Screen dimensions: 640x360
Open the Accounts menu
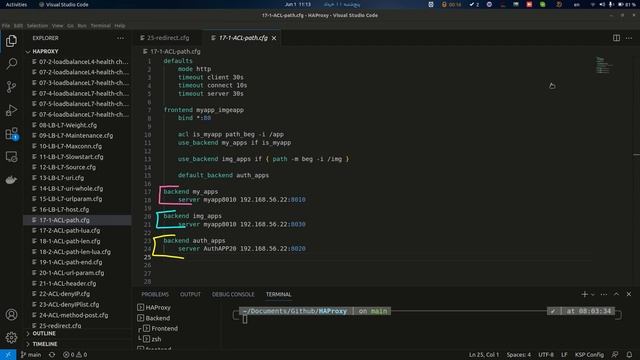coord(11,315)
